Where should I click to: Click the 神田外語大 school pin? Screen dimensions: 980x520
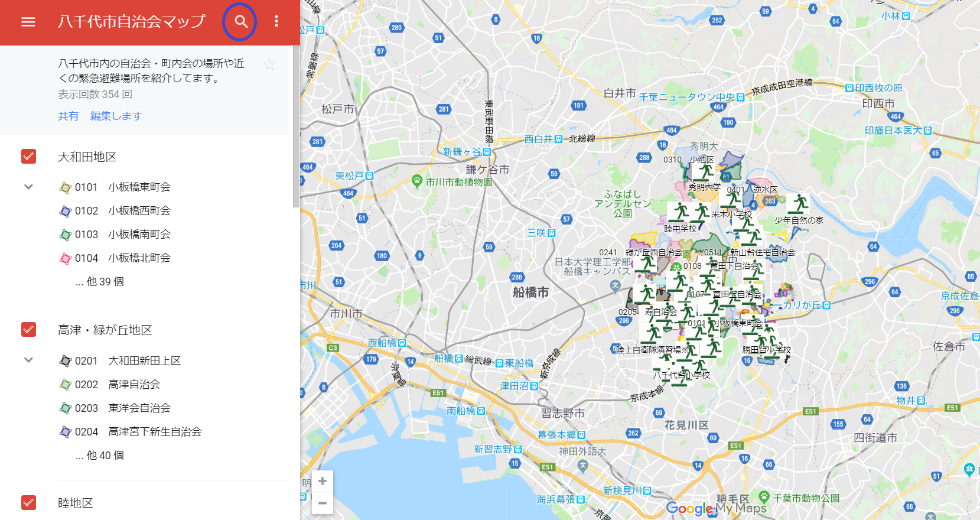pyautogui.click(x=583, y=465)
